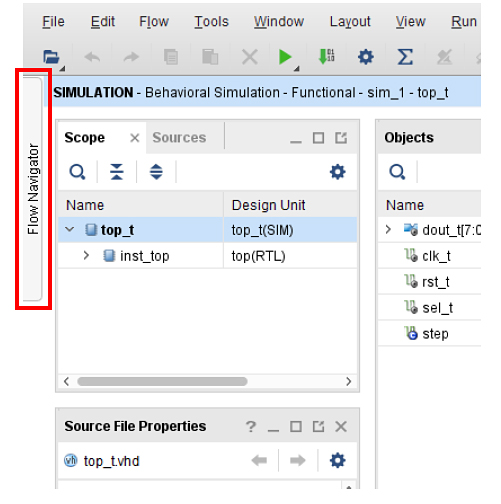Screen dimensions: 501x504
Task: Search in the Objects panel
Action: pos(397,172)
